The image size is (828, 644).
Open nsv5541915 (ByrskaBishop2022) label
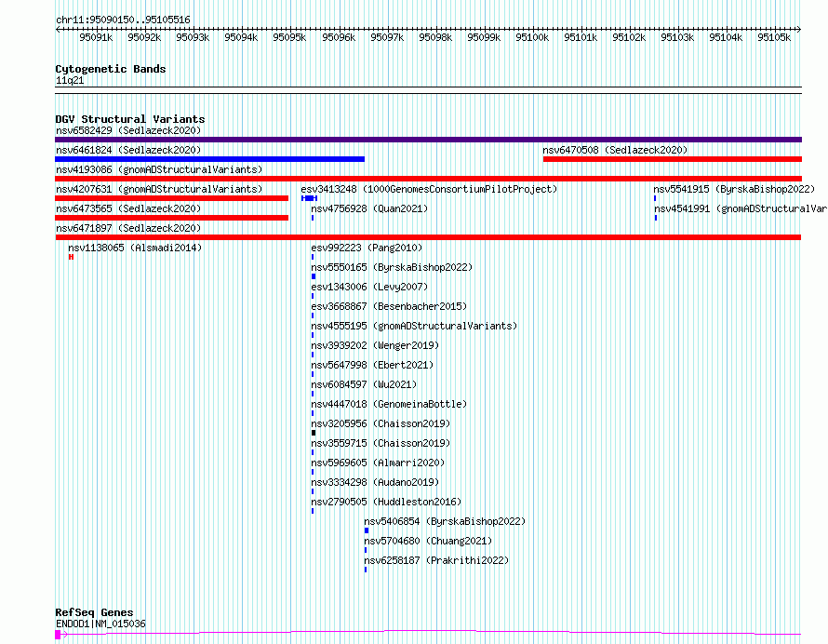tap(734, 189)
